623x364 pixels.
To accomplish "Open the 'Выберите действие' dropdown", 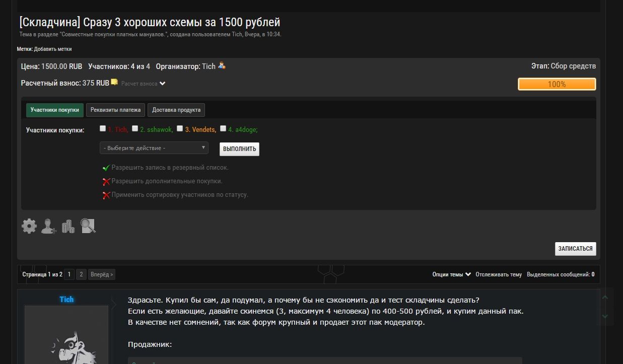I will point(154,148).
